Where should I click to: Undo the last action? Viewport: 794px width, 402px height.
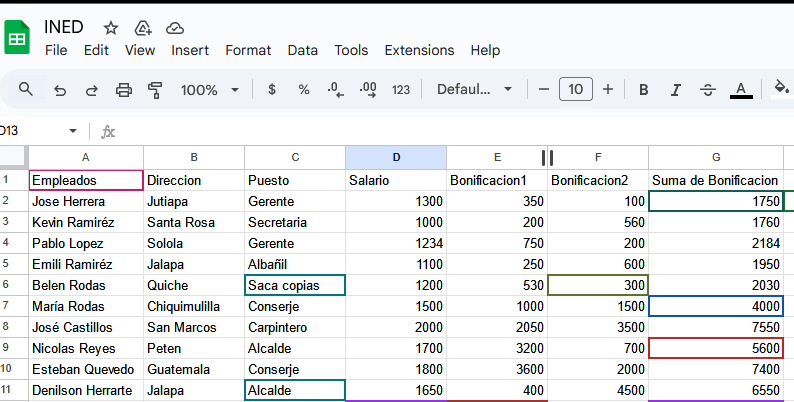click(x=60, y=90)
